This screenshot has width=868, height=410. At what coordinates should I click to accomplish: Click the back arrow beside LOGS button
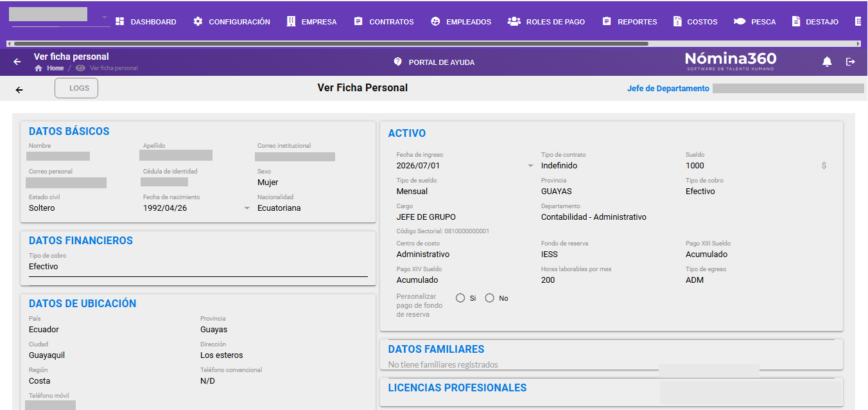pyautogui.click(x=19, y=90)
